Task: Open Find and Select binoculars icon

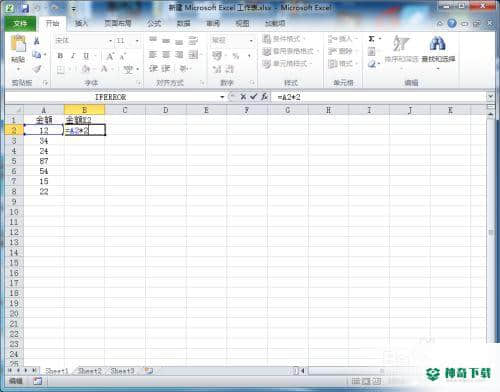Action: 437,43
